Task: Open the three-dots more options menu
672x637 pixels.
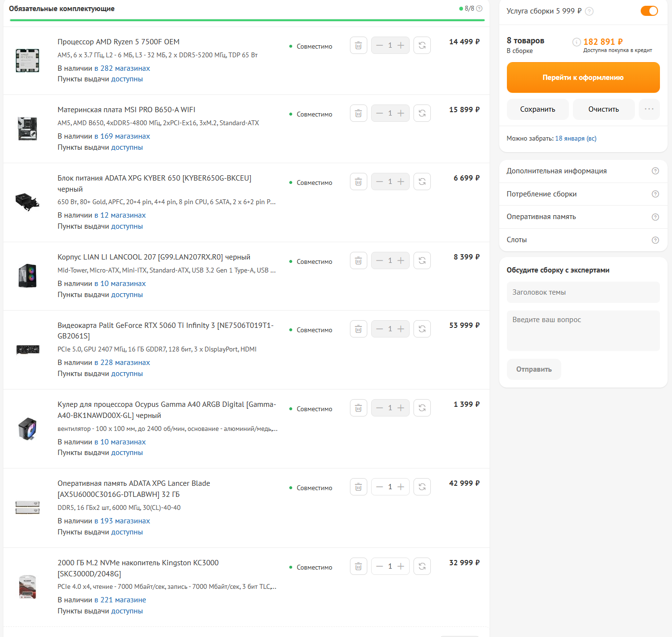Action: (x=649, y=109)
